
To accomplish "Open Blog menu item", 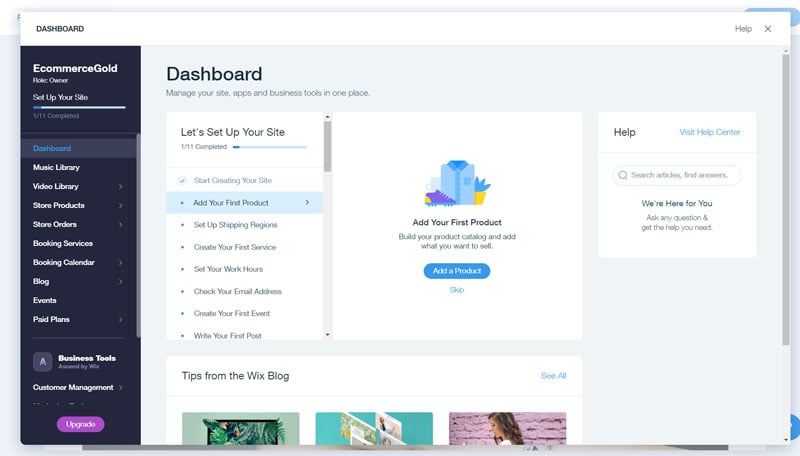I will (x=41, y=281).
